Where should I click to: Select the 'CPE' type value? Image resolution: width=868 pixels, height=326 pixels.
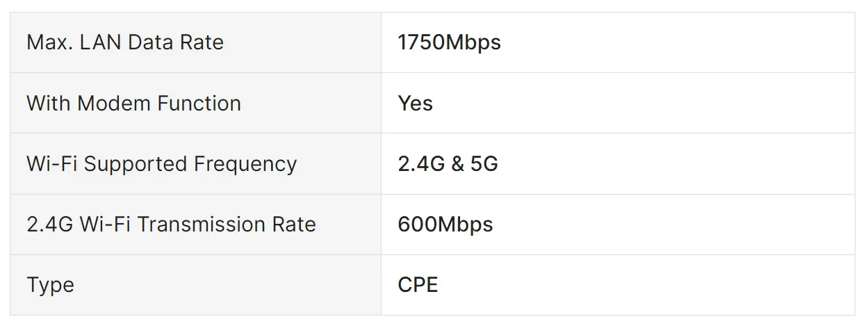pos(418,285)
